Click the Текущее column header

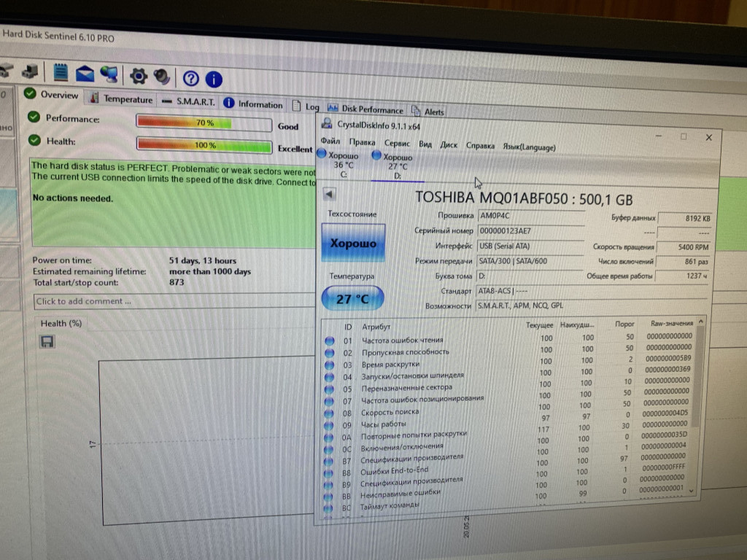(539, 324)
